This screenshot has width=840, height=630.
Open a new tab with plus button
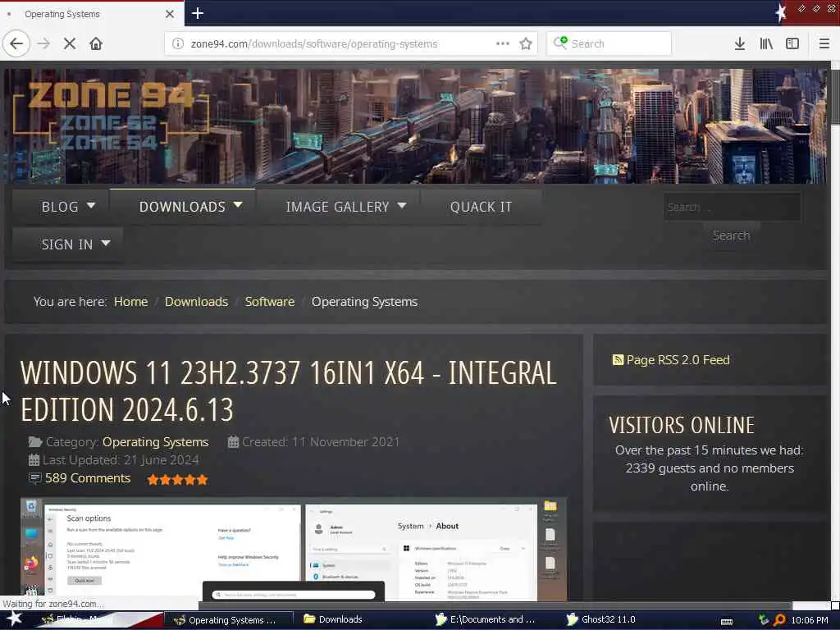198,13
